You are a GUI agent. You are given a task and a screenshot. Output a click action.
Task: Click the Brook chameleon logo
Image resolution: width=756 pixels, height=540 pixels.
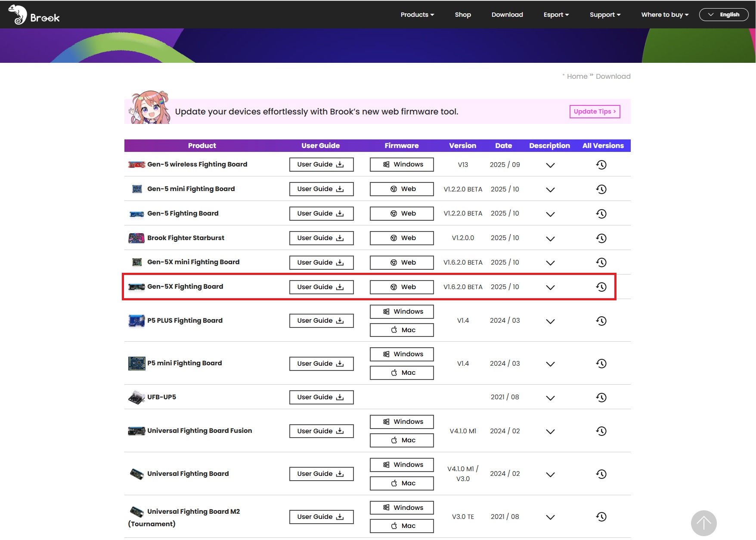click(x=34, y=15)
